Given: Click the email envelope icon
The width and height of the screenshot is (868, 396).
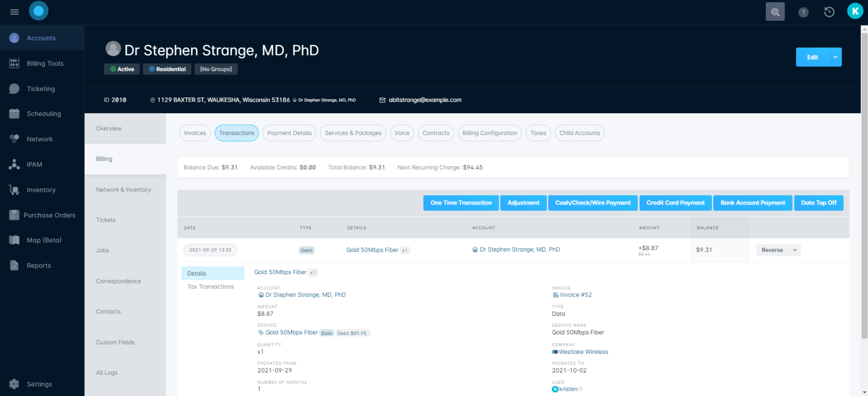Looking at the screenshot, I should pyautogui.click(x=382, y=100).
